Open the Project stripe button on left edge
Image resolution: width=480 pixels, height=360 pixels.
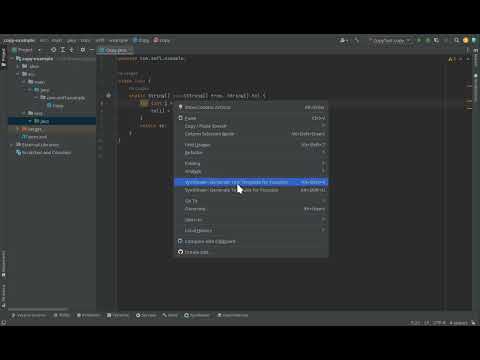4,57
